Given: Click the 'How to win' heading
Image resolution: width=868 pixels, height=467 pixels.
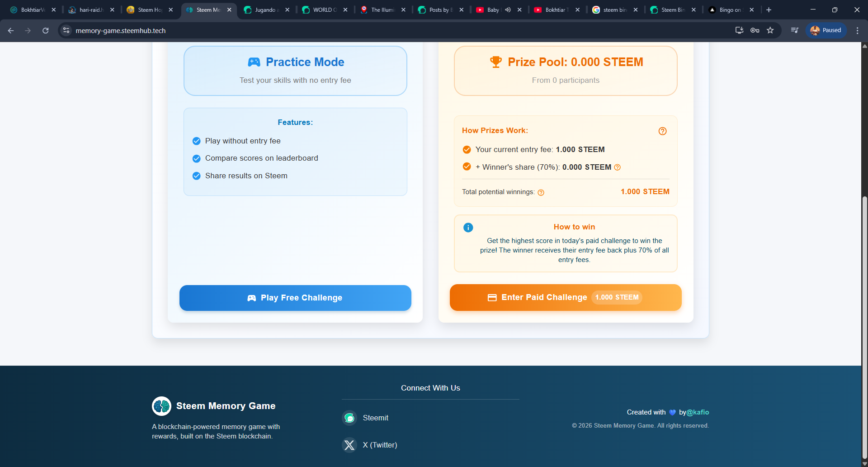Looking at the screenshot, I should click(574, 227).
